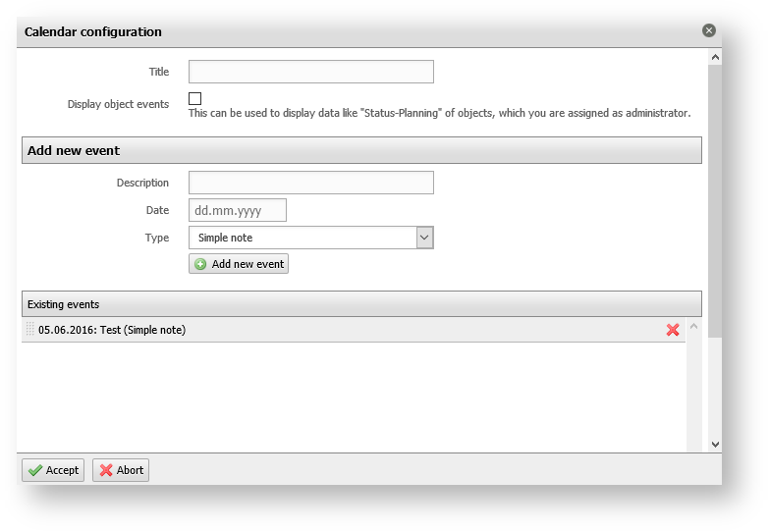Image resolution: width=769 pixels, height=532 pixels.
Task: Focus the Title text field
Action: (310, 72)
